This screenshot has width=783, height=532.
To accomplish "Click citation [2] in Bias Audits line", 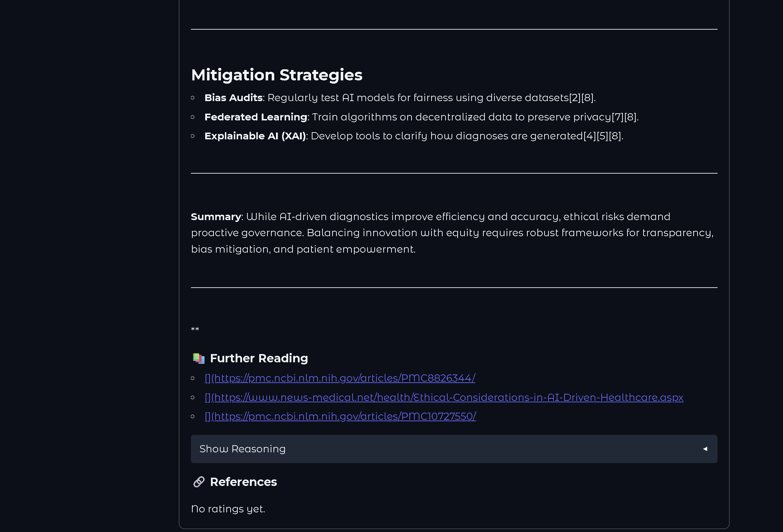I will click(575, 98).
